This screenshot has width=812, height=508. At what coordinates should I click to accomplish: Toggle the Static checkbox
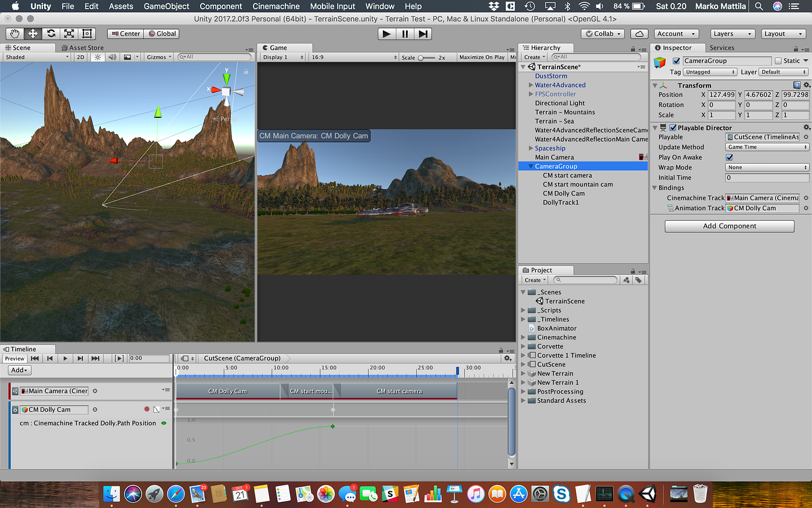778,61
